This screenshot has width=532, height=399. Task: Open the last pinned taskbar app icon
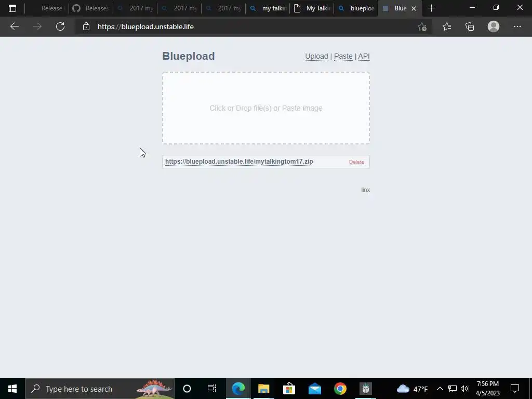point(365,389)
